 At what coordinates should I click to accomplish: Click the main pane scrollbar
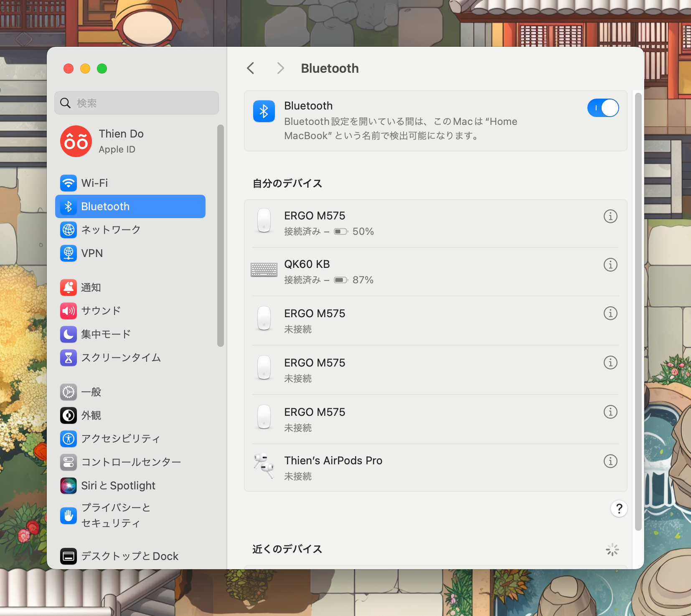(638, 311)
